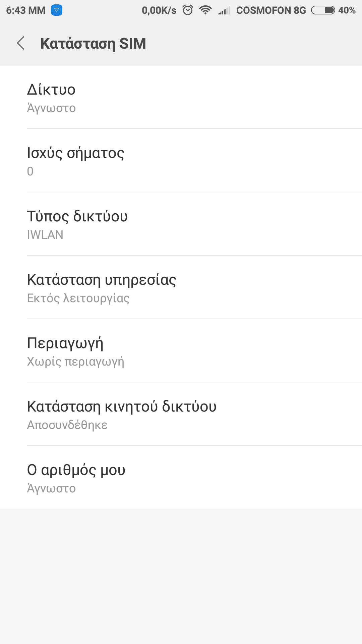Tap the alarm clock status icon
The height and width of the screenshot is (644, 362).
click(188, 10)
